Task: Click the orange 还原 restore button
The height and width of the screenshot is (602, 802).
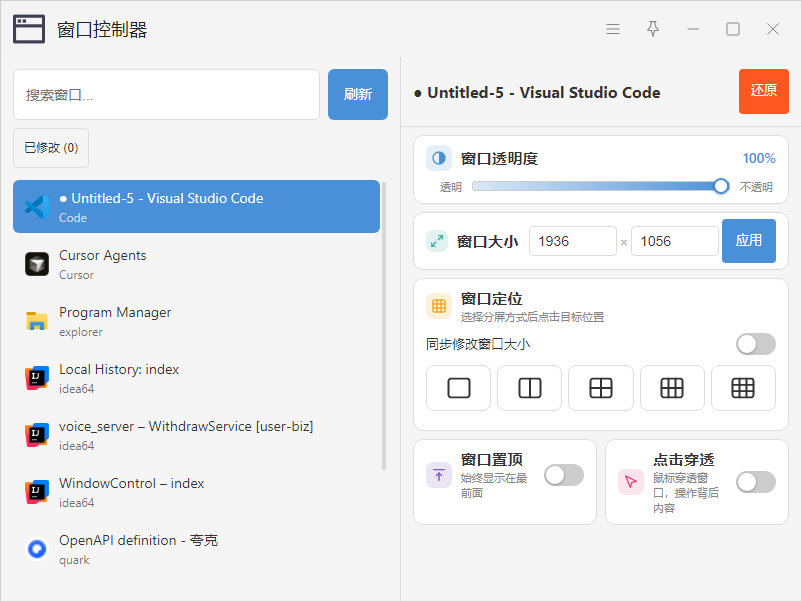Action: click(764, 91)
